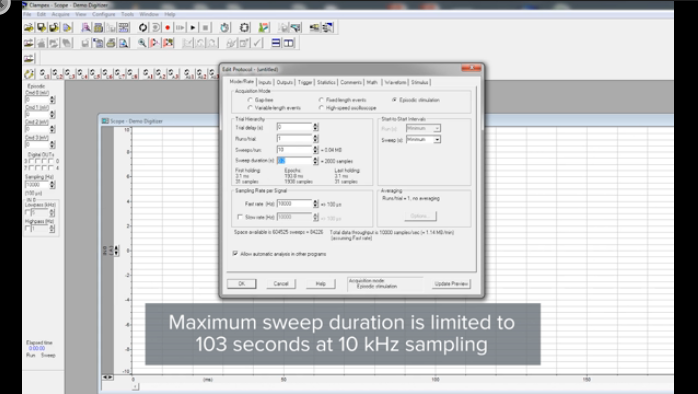Click the first open-folder icon in top toolbar
Viewport: 698px width, 394px height.
pyautogui.click(x=28, y=28)
